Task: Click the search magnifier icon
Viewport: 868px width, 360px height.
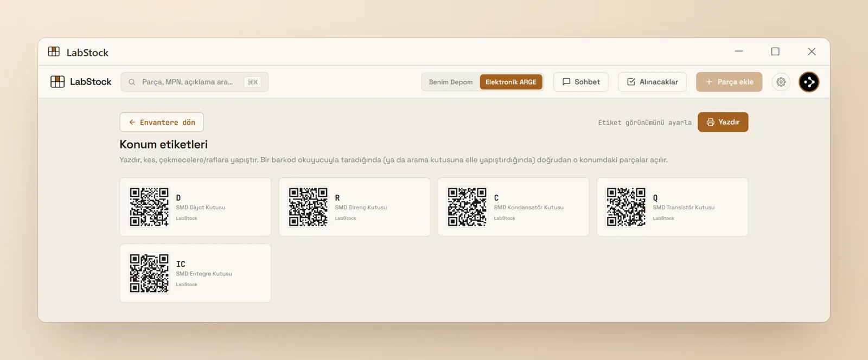Action: 132,82
